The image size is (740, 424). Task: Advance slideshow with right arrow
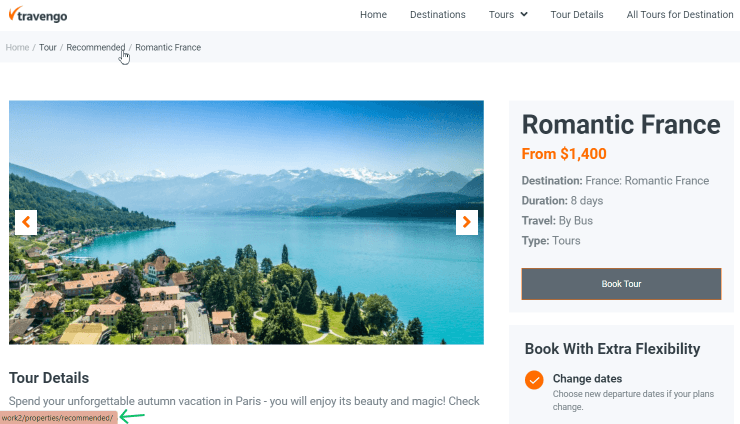tap(467, 222)
